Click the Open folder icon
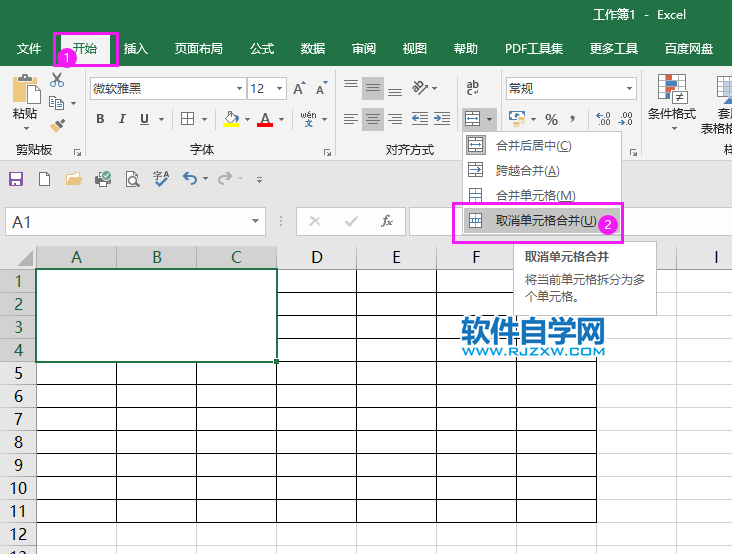 (73, 179)
